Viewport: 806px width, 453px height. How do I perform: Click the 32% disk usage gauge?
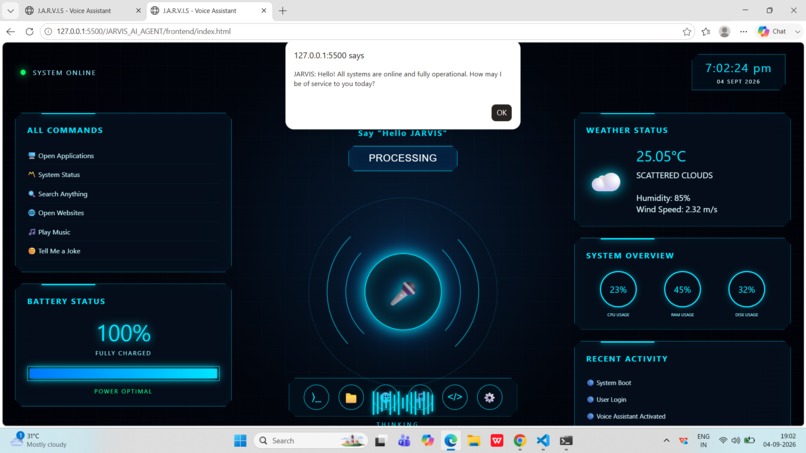[746, 289]
